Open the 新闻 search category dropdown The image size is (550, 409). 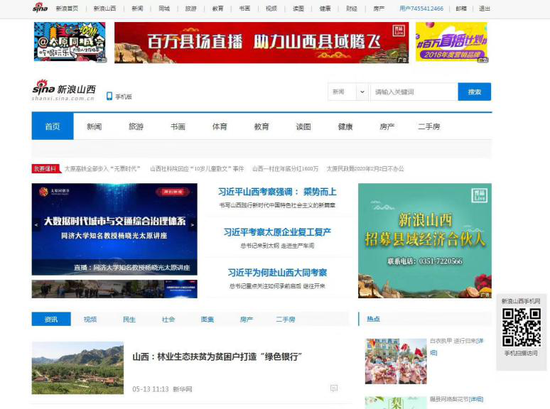tap(348, 92)
